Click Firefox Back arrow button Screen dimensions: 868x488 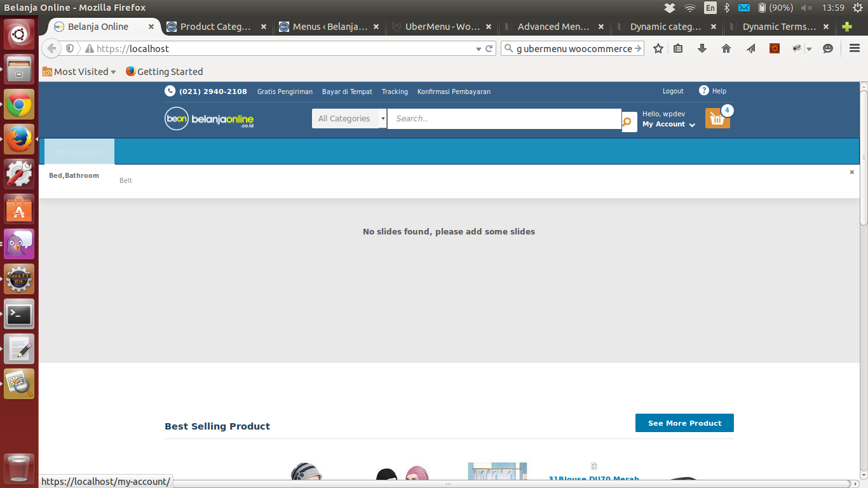52,48
